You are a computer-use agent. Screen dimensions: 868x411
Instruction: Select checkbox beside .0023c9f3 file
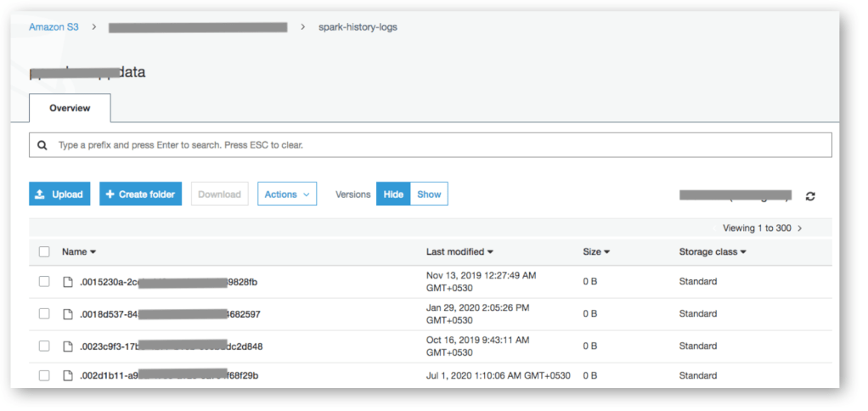(x=44, y=346)
